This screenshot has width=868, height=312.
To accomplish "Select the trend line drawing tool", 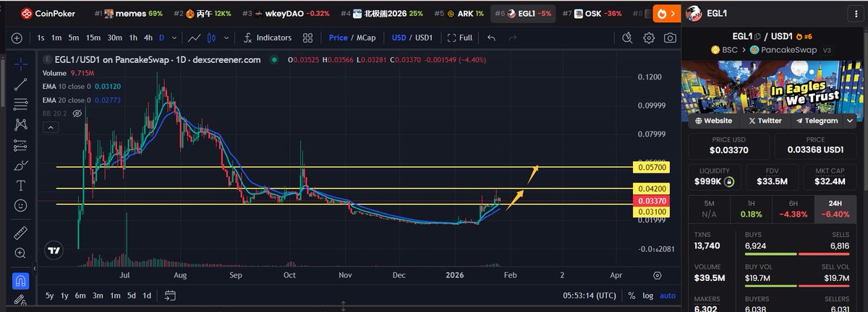I will coord(20,84).
